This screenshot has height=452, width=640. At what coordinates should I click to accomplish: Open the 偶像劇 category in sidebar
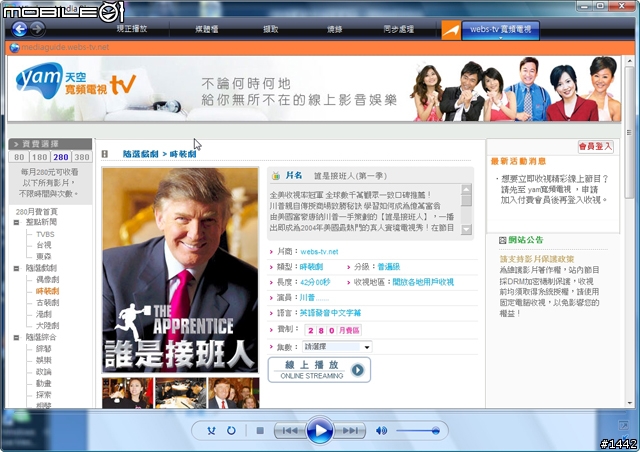pyautogui.click(x=47, y=280)
